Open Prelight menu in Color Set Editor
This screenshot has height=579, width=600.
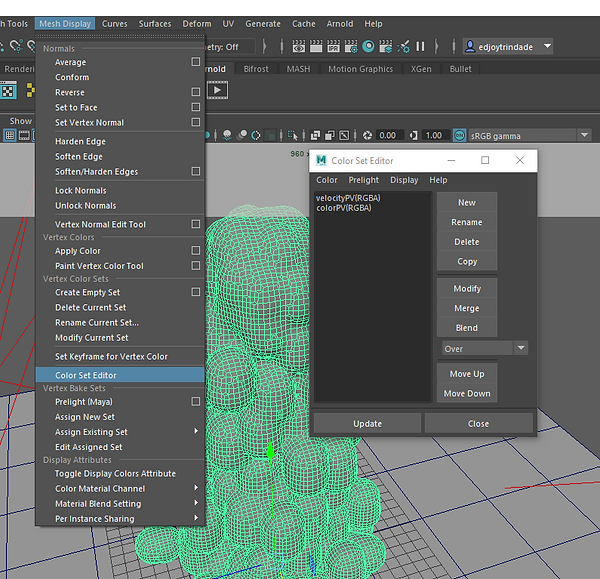363,180
